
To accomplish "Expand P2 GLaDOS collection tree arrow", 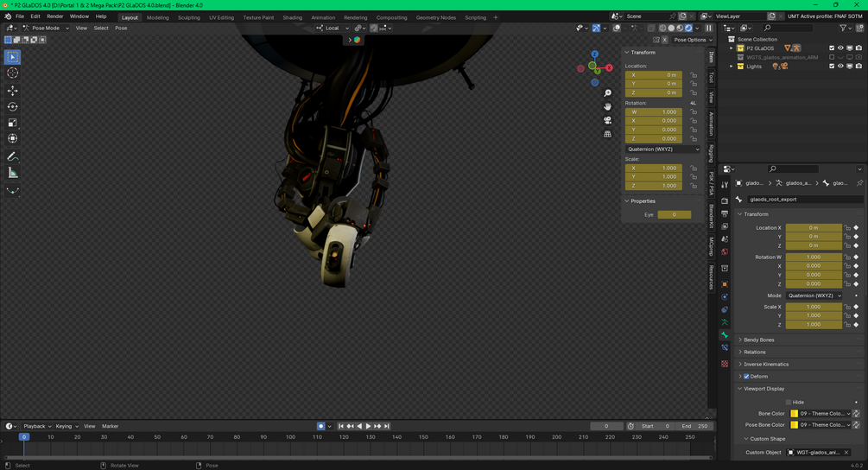I will (732, 48).
